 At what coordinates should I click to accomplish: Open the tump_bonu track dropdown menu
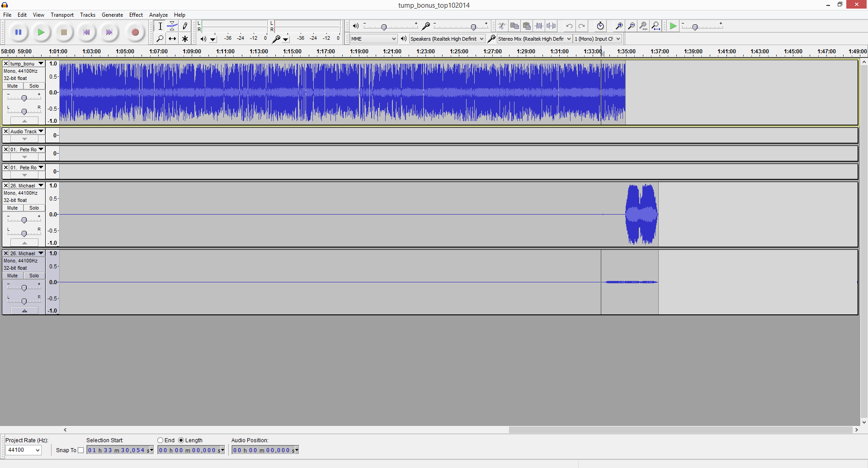[41, 63]
